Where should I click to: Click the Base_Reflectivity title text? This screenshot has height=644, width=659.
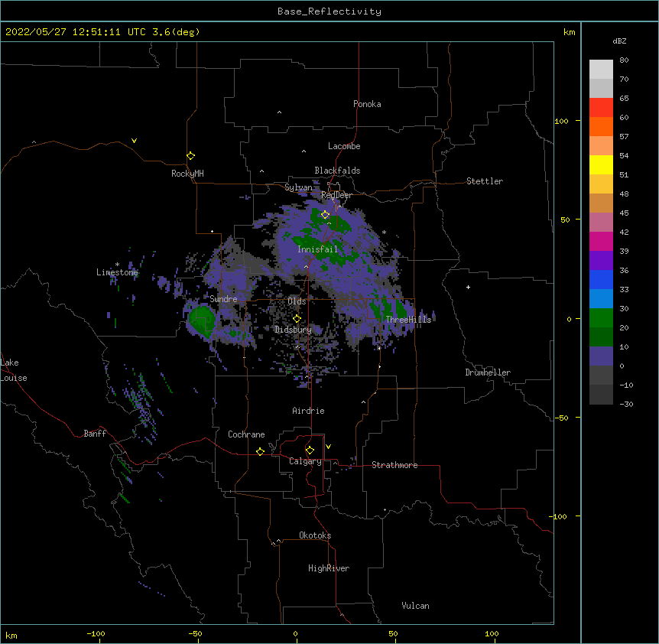pyautogui.click(x=329, y=11)
